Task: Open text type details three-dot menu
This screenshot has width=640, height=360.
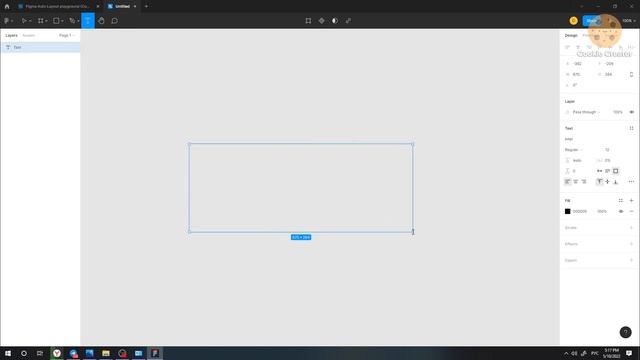Action: point(631,182)
